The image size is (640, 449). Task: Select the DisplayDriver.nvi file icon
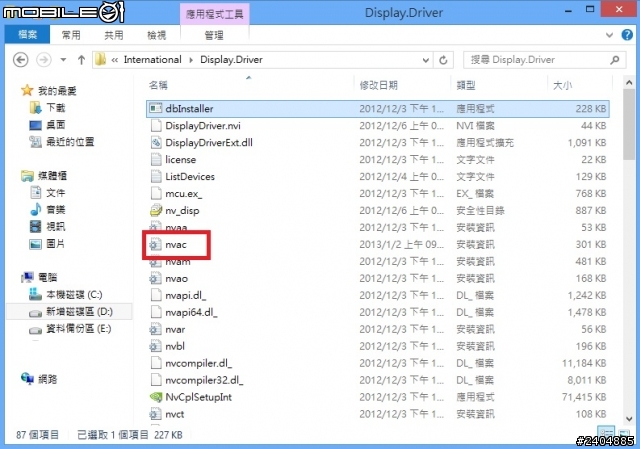pyautogui.click(x=156, y=126)
